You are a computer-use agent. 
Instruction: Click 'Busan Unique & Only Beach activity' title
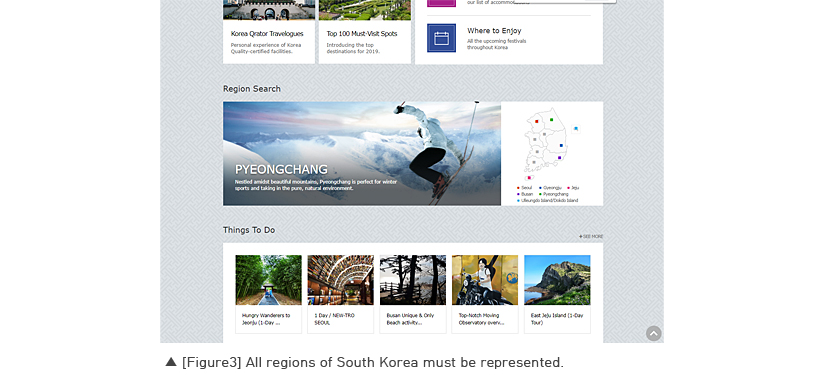pos(410,319)
